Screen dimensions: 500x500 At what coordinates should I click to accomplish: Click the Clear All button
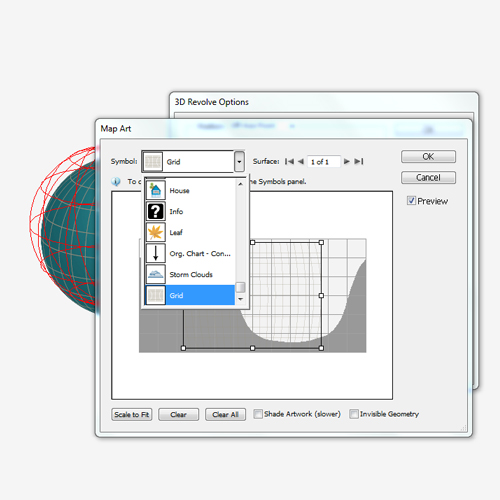coord(226,414)
